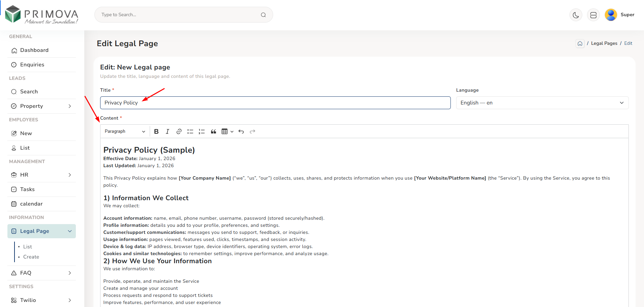644x307 pixels.
Task: Create a numbered list in the editor
Action: (x=202, y=131)
